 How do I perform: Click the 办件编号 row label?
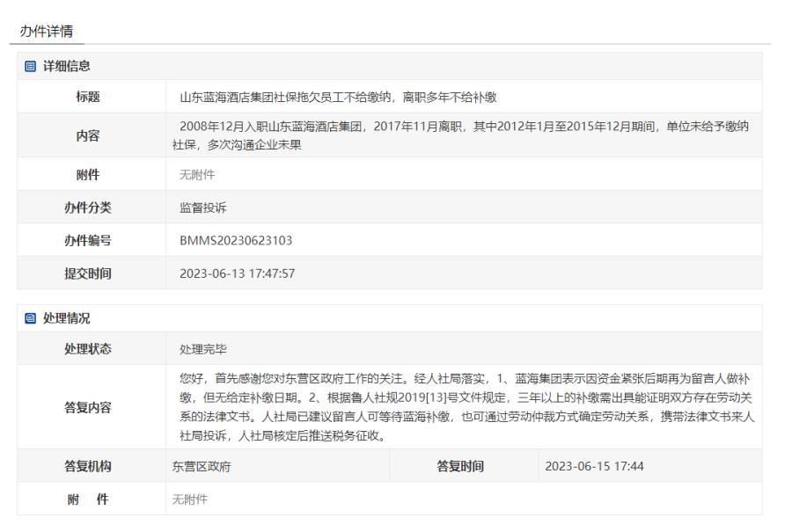tap(88, 240)
